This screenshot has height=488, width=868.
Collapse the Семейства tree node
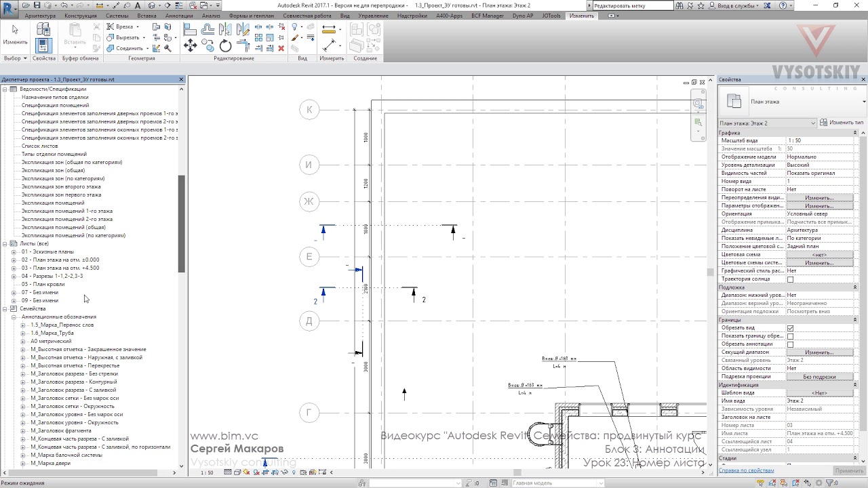coord(5,308)
